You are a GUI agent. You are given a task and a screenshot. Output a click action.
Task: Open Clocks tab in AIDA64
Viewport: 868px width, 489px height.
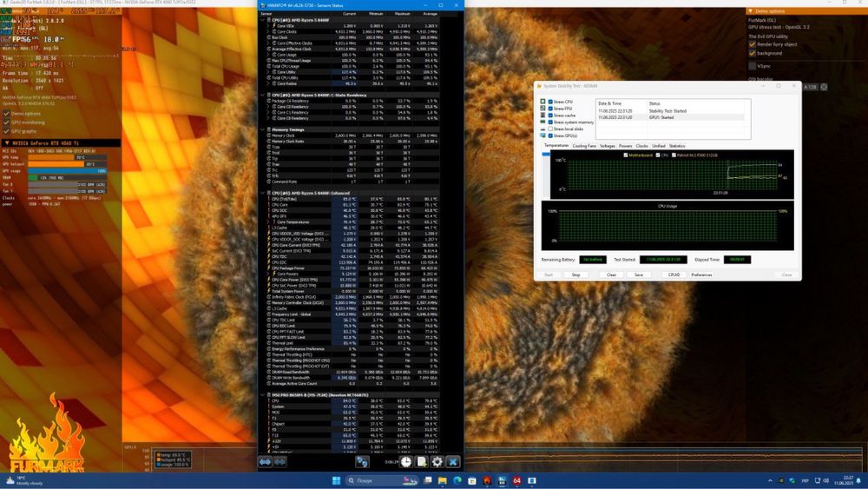coord(642,146)
